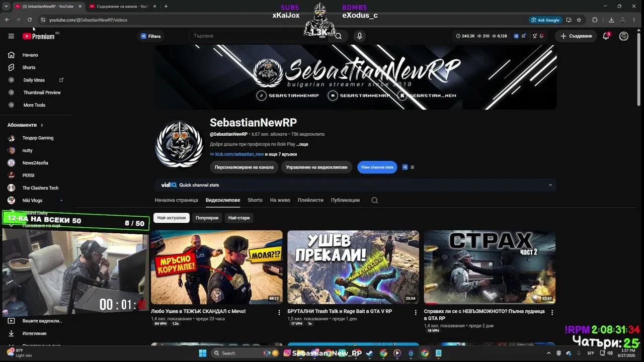Select the Най-стари sort chip
This screenshot has width=644, height=362.
[x=239, y=218]
